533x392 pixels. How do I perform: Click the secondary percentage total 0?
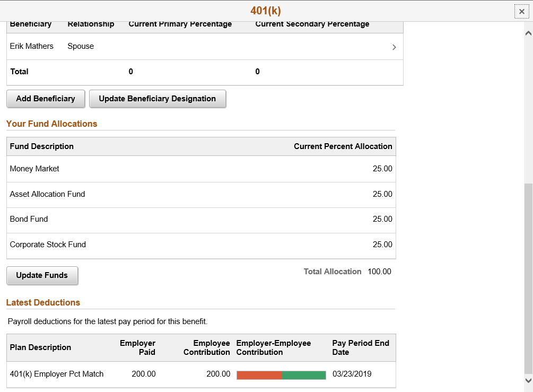tap(258, 72)
